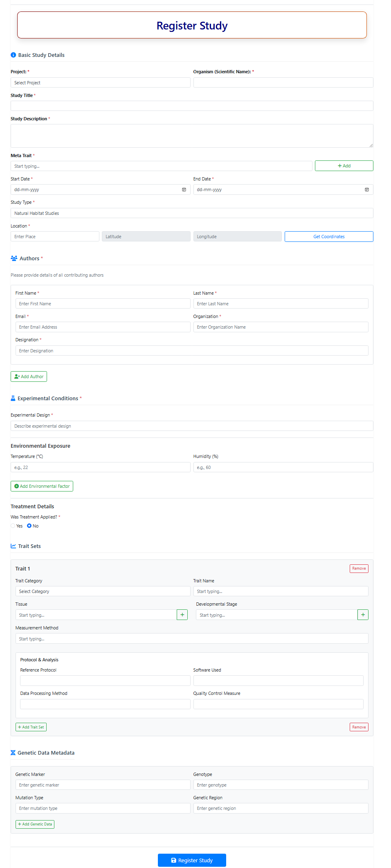The width and height of the screenshot is (391, 868).
Task: Open the End Date calendar picker icon
Action: (x=366, y=189)
